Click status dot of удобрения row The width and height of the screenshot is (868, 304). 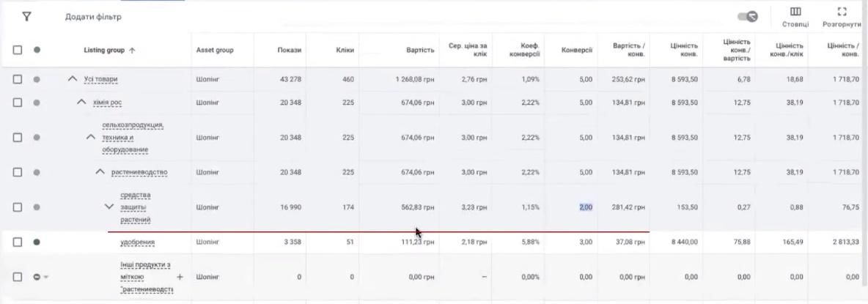tap(37, 242)
